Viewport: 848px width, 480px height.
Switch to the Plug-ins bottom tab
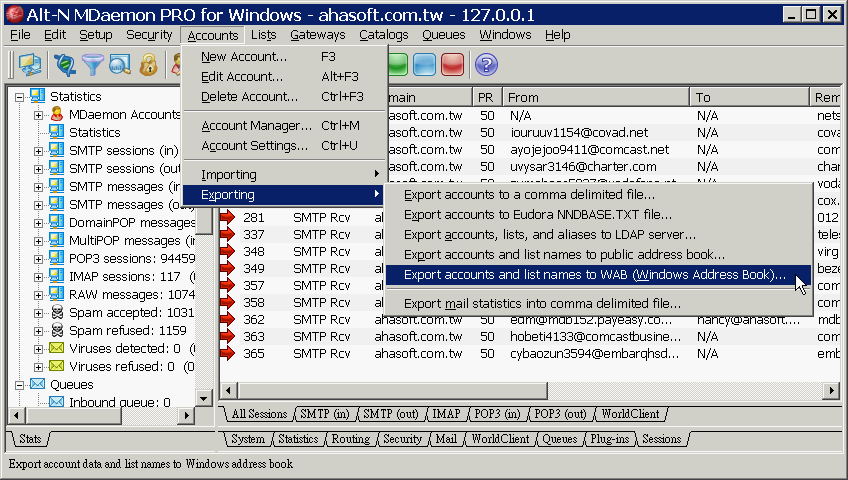610,439
